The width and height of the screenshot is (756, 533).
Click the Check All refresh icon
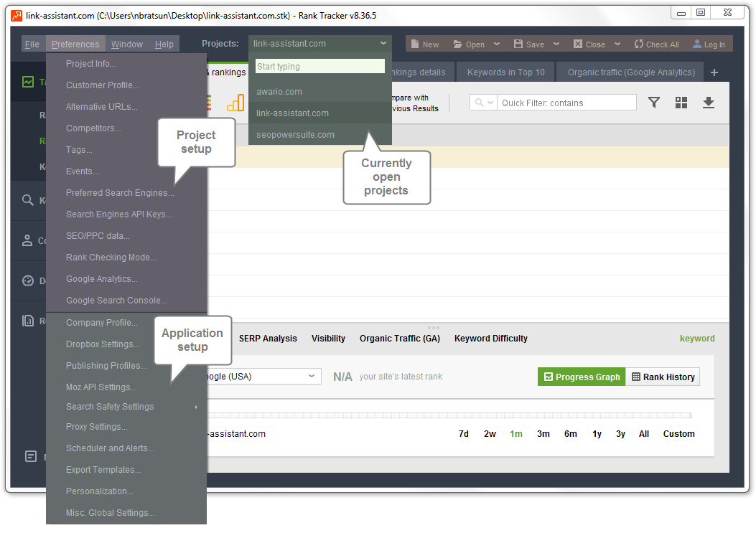[639, 44]
